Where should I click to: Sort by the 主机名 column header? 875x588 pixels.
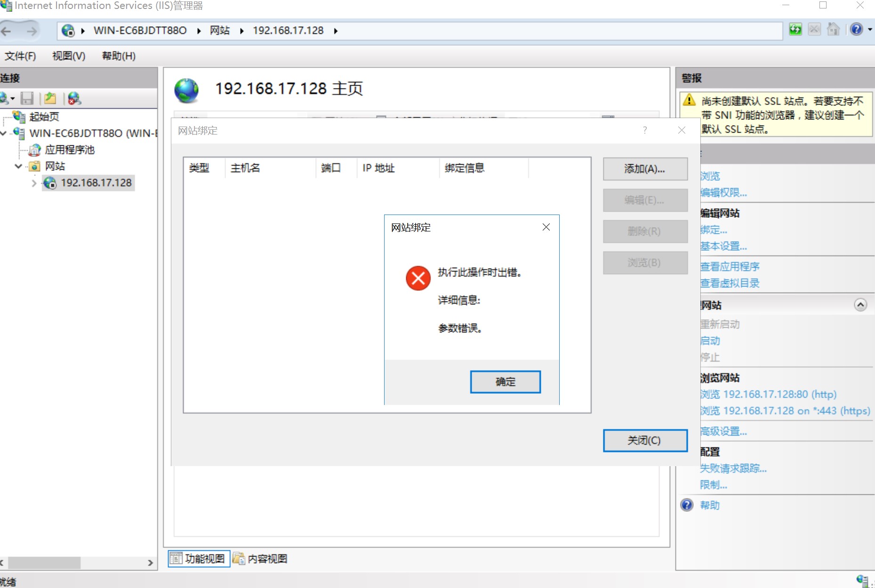pos(270,168)
